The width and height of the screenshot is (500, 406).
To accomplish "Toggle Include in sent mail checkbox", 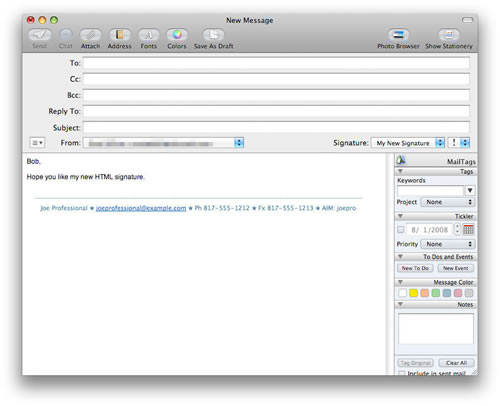I will [402, 373].
